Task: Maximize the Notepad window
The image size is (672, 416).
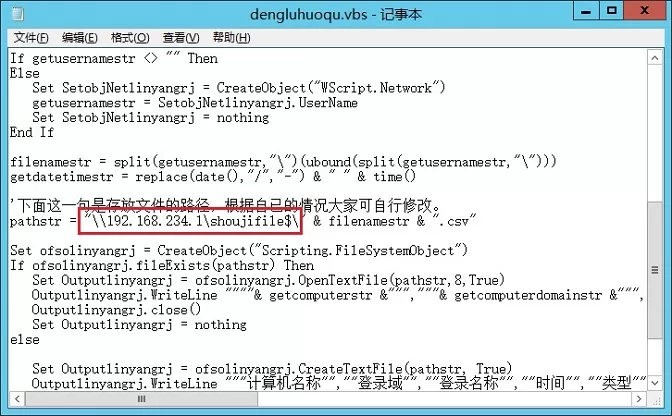Action: (x=612, y=11)
